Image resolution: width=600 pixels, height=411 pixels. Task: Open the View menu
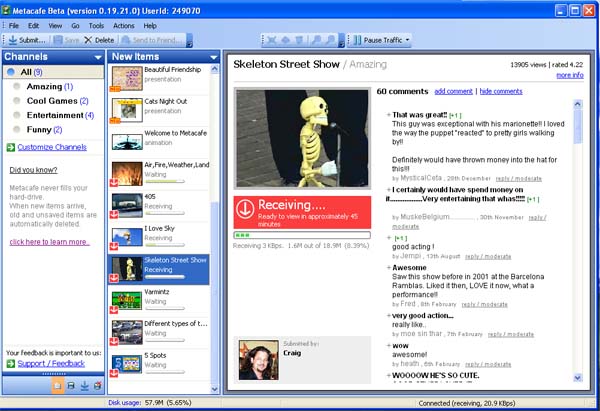55,26
